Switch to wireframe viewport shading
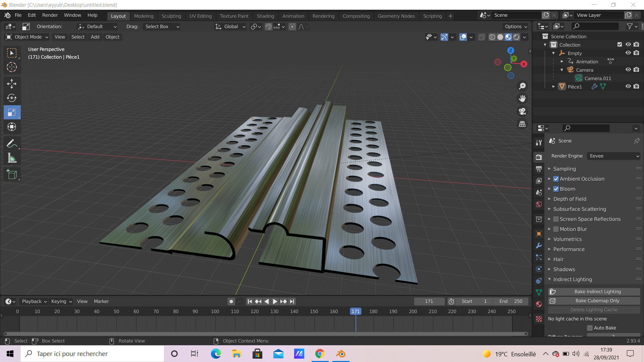The image size is (644, 362). click(492, 37)
